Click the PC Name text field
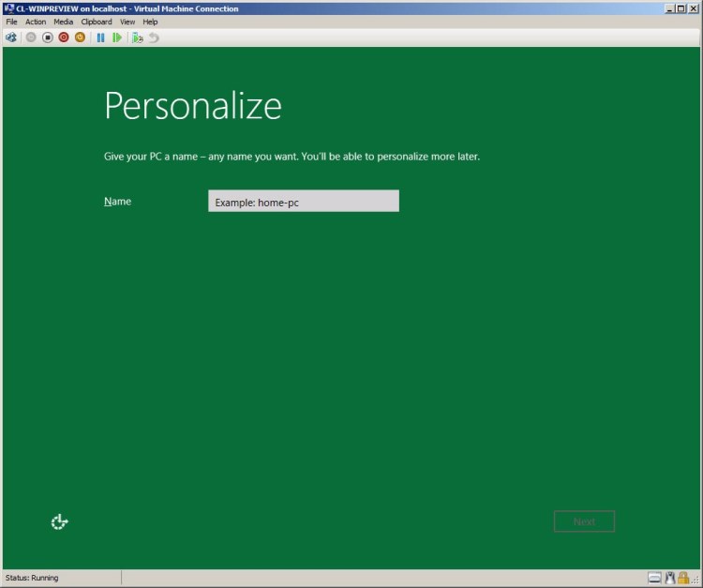 click(303, 201)
